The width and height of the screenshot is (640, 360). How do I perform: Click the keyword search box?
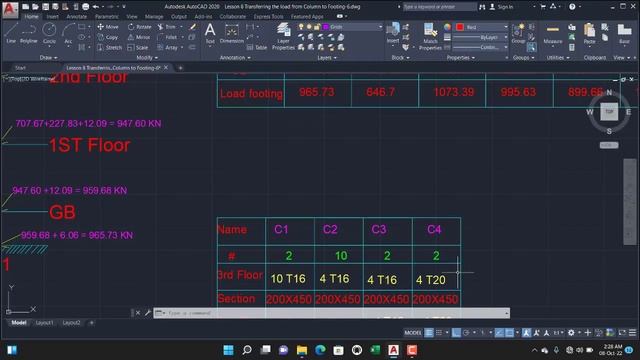point(440,7)
